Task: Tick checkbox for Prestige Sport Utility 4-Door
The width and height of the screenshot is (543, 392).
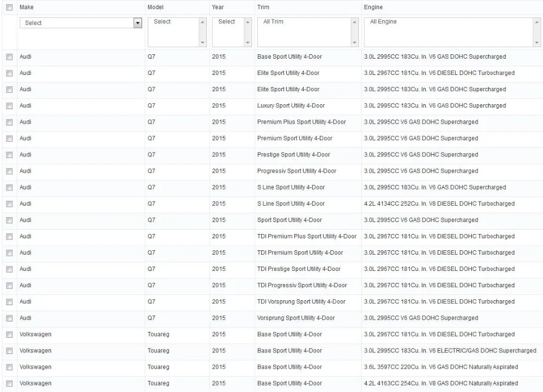Action: 9,155
